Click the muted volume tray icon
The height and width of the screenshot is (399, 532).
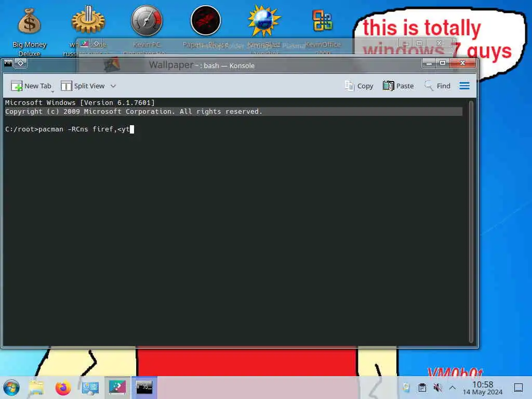(437, 388)
